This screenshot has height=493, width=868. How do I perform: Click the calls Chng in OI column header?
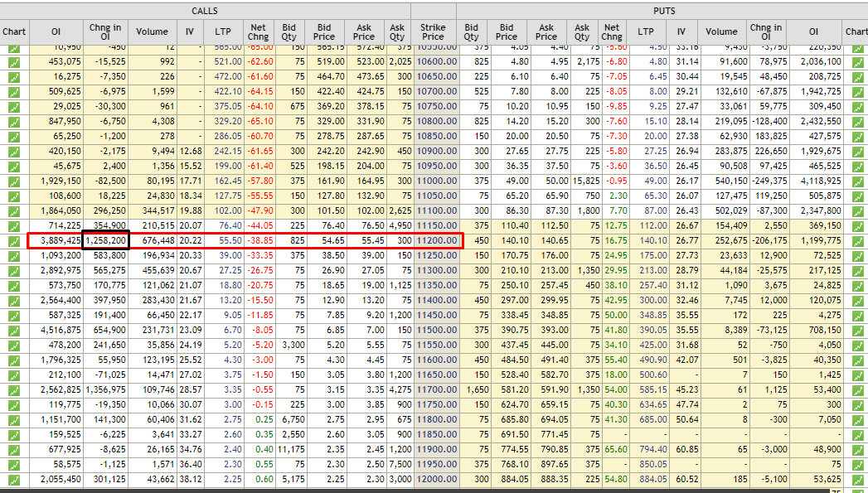105,32
